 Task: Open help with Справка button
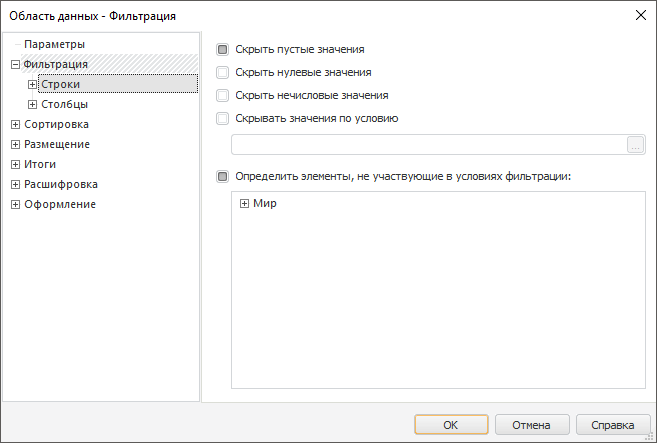613,425
